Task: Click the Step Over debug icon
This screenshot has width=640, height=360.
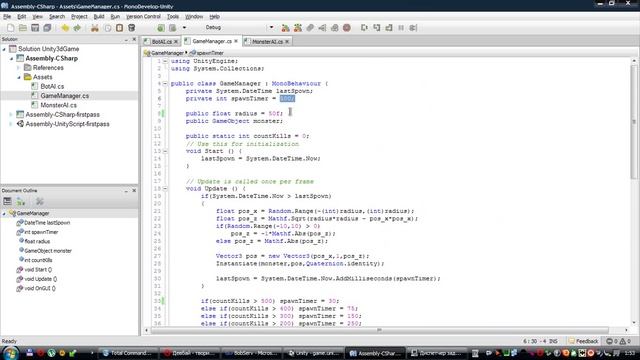Action: coord(364,28)
